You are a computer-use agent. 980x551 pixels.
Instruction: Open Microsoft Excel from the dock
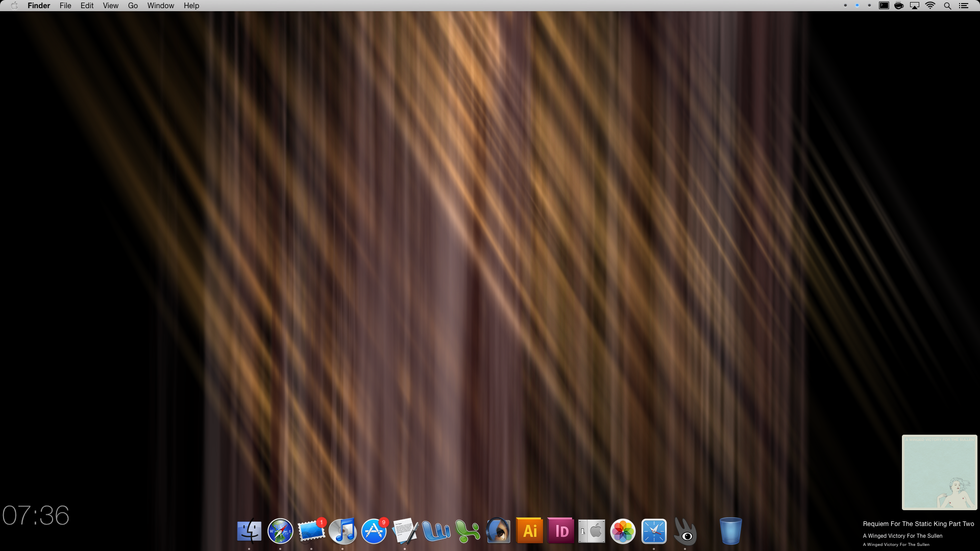468,531
